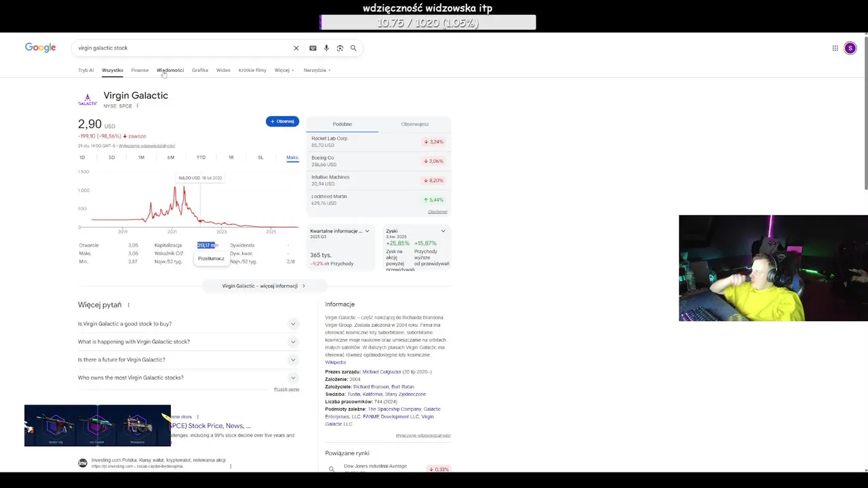Viewport: 868px width, 488px height.
Task: Open Lockheed Martin stock row
Action: (x=378, y=199)
